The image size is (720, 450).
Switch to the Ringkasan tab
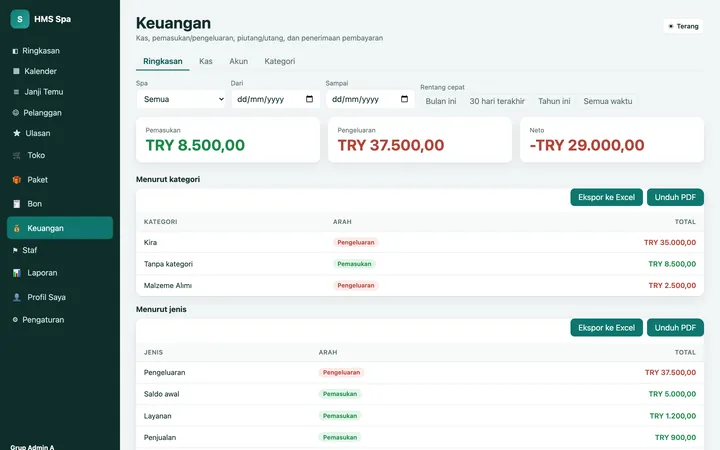[163, 61]
